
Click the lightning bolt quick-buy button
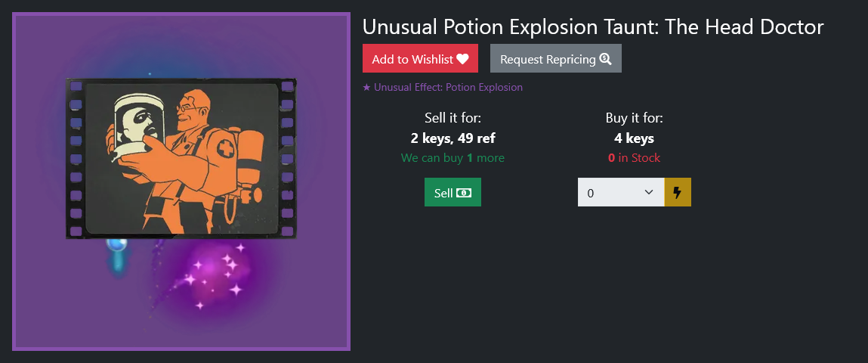pos(678,192)
